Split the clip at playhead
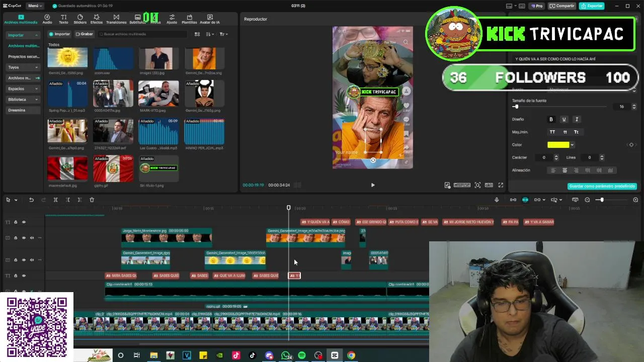This screenshot has height=362, width=644. pyautogui.click(x=55, y=200)
